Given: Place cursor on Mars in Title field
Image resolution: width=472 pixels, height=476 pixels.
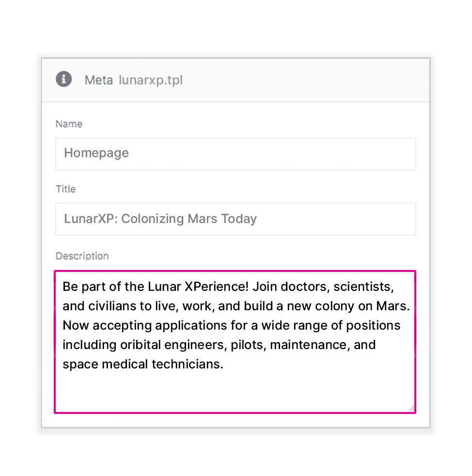Looking at the screenshot, I should click(203, 219).
